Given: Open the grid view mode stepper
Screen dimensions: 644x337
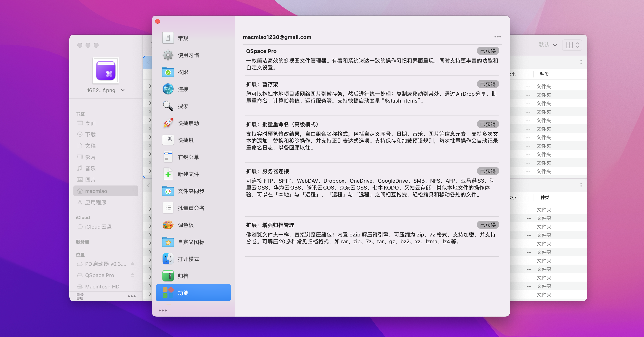Looking at the screenshot, I should click(x=572, y=45).
